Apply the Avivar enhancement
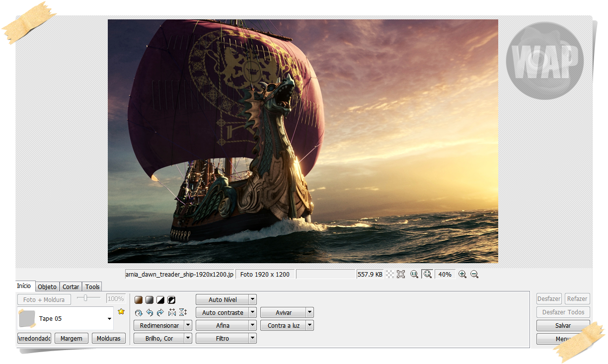Viewport: 608px width, 364px height. [283, 312]
